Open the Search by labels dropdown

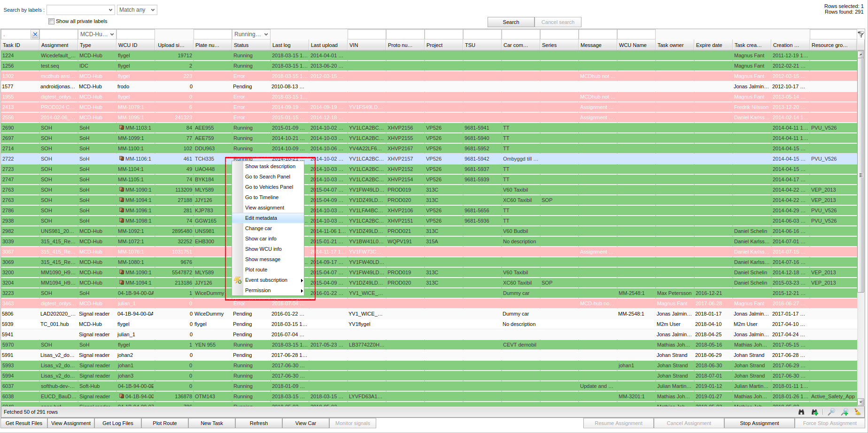80,10
